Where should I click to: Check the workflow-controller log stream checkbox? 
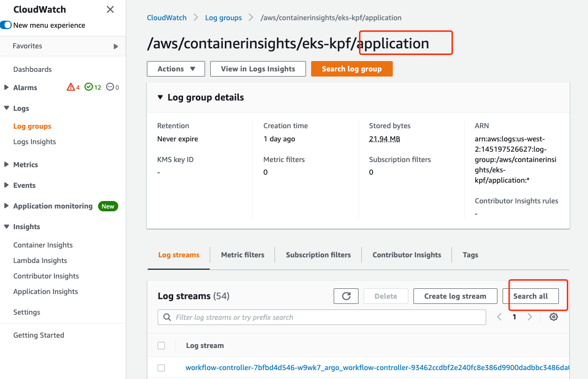tap(161, 368)
